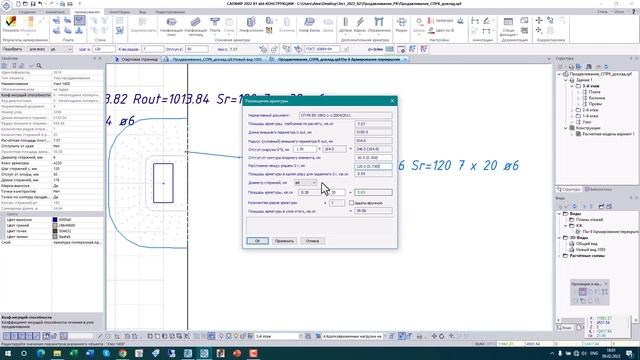Collapse the 3D-Виды tree node
640x360 pixels.
560,238
